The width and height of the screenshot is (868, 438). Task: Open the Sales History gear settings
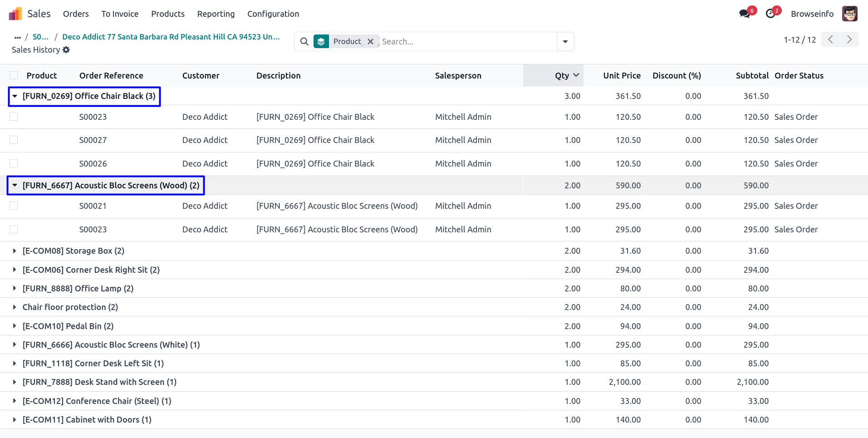[66, 50]
